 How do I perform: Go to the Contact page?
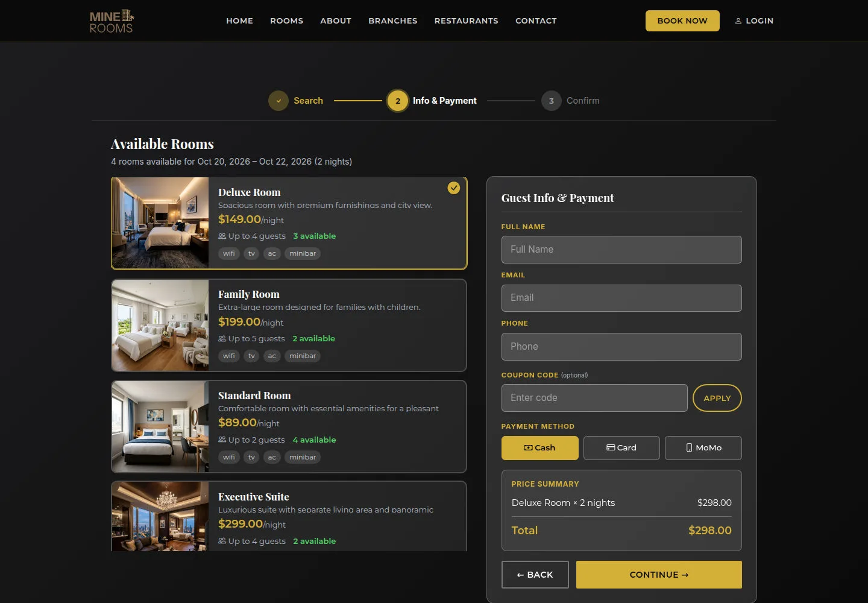point(536,21)
